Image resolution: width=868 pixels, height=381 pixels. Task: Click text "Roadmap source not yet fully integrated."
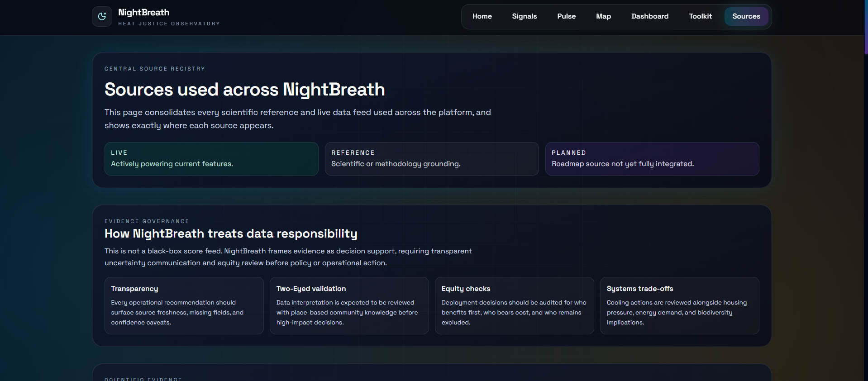tap(623, 164)
